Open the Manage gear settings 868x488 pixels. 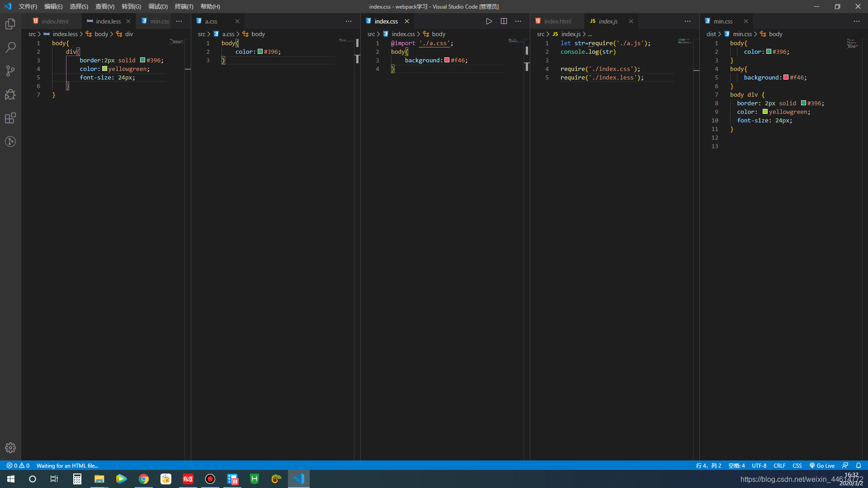tap(10, 448)
